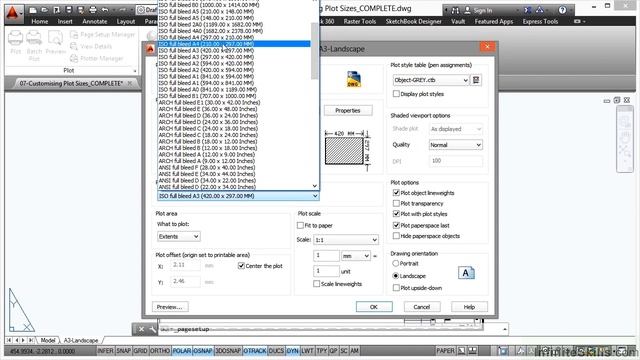
Task: Click the drawing-orientation letter A preview icon
Action: pos(466,273)
